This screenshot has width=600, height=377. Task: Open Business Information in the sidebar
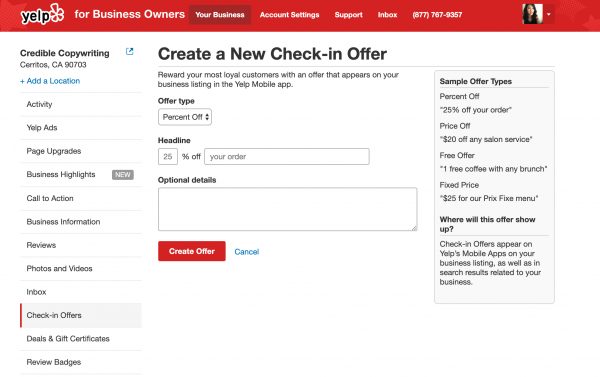click(81, 222)
